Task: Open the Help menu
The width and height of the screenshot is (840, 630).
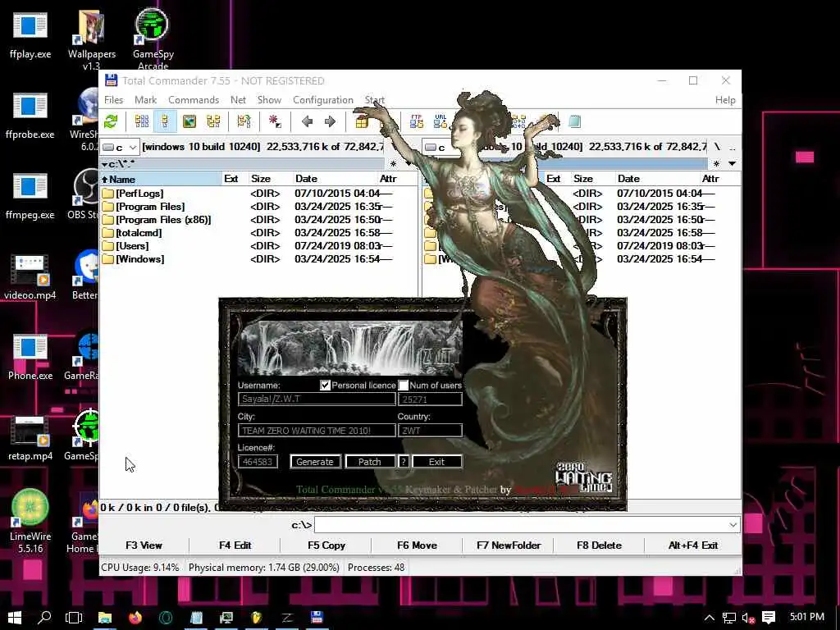Action: [x=725, y=100]
